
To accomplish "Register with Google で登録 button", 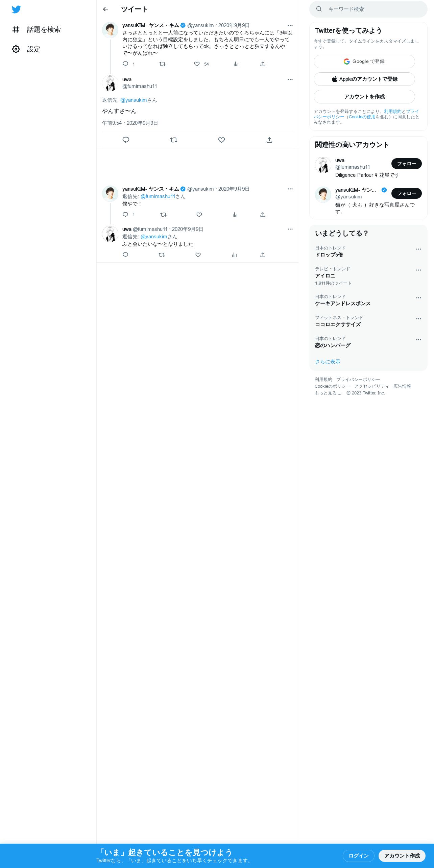I will point(364,62).
